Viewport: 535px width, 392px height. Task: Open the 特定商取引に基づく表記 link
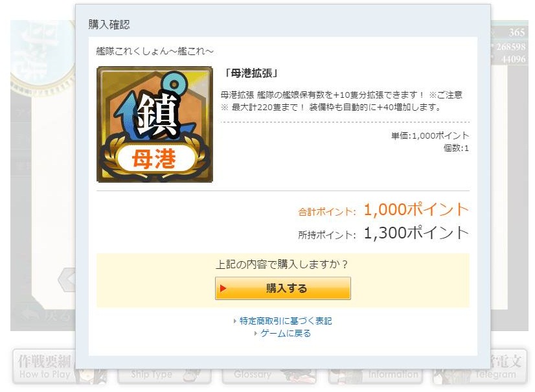285,321
